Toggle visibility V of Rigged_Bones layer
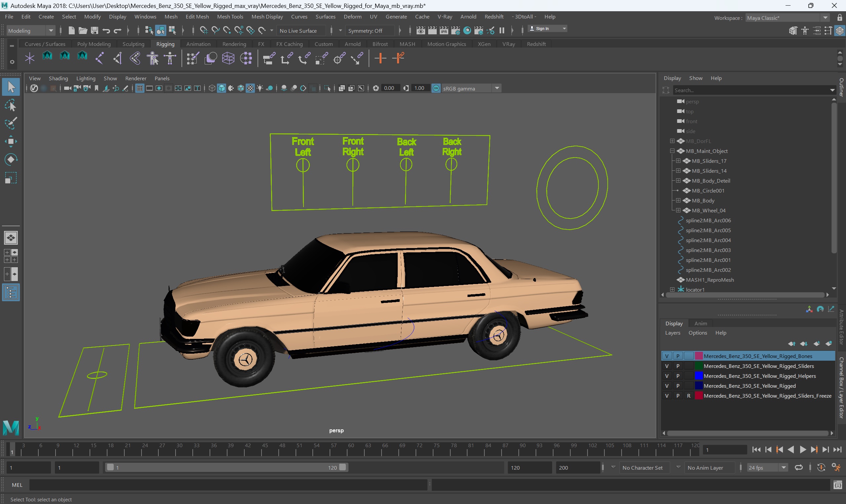 (x=667, y=356)
